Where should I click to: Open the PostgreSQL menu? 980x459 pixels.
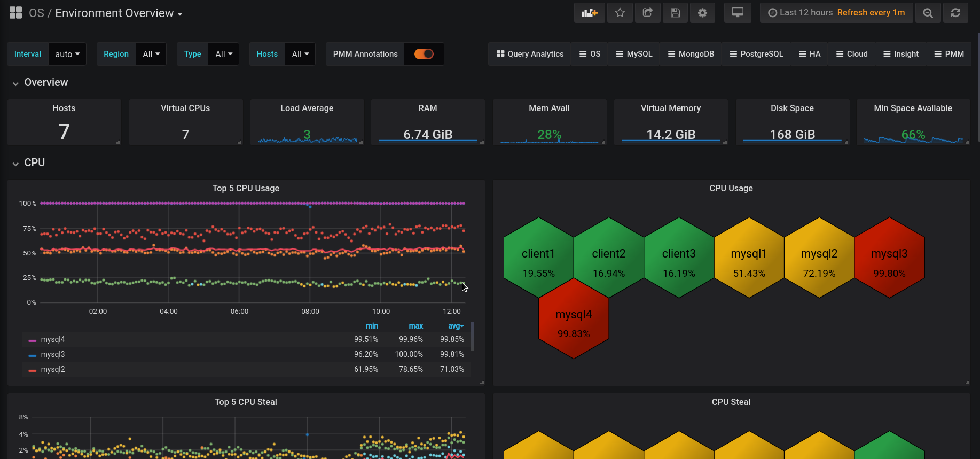756,54
